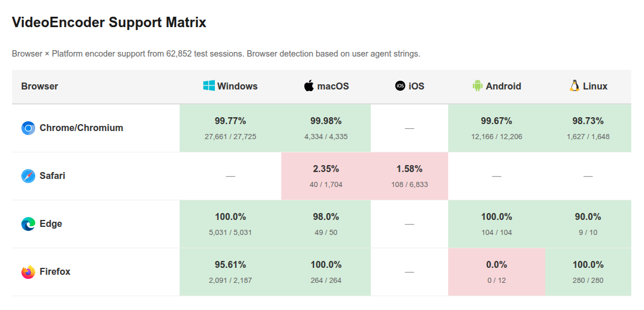Image resolution: width=644 pixels, height=310 pixels.
Task: Select Safari iOS 1.58% cell
Action: coord(409,176)
